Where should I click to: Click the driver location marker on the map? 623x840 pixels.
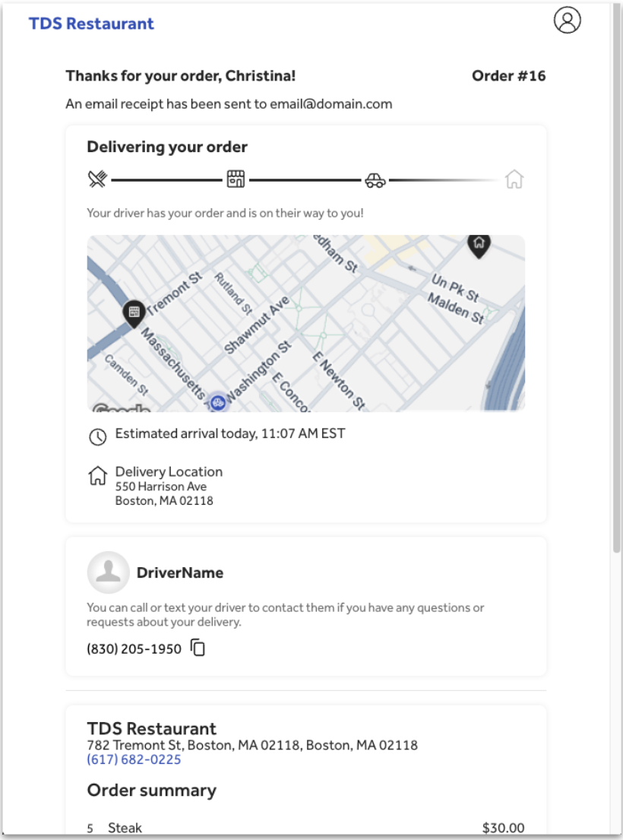[218, 401]
